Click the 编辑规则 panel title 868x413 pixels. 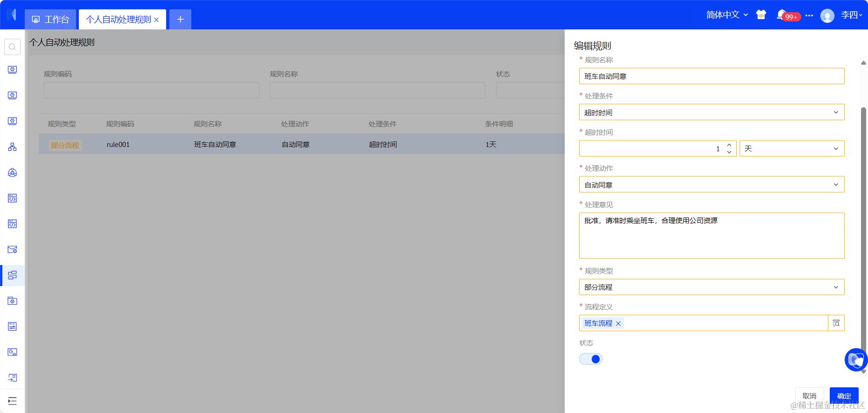(x=592, y=46)
